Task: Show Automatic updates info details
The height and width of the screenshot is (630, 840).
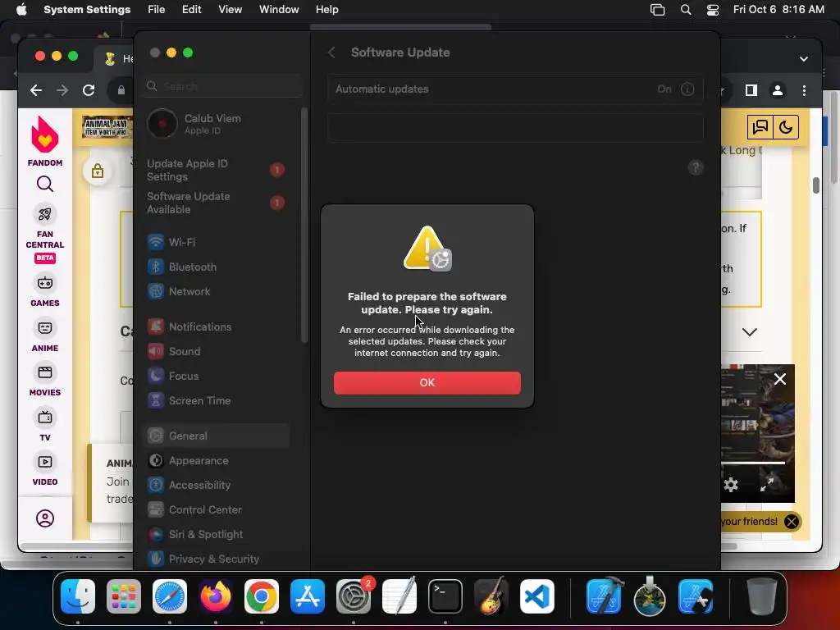Action: click(687, 89)
